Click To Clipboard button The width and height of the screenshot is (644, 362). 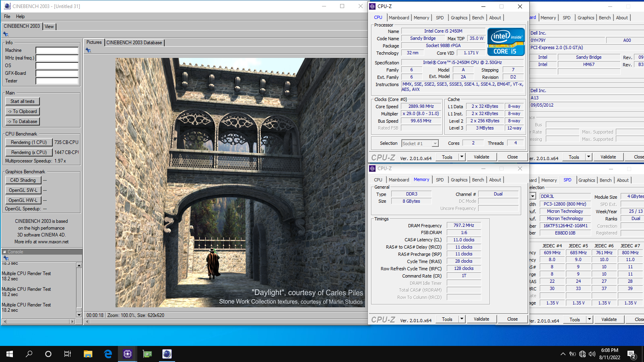pyautogui.click(x=23, y=111)
